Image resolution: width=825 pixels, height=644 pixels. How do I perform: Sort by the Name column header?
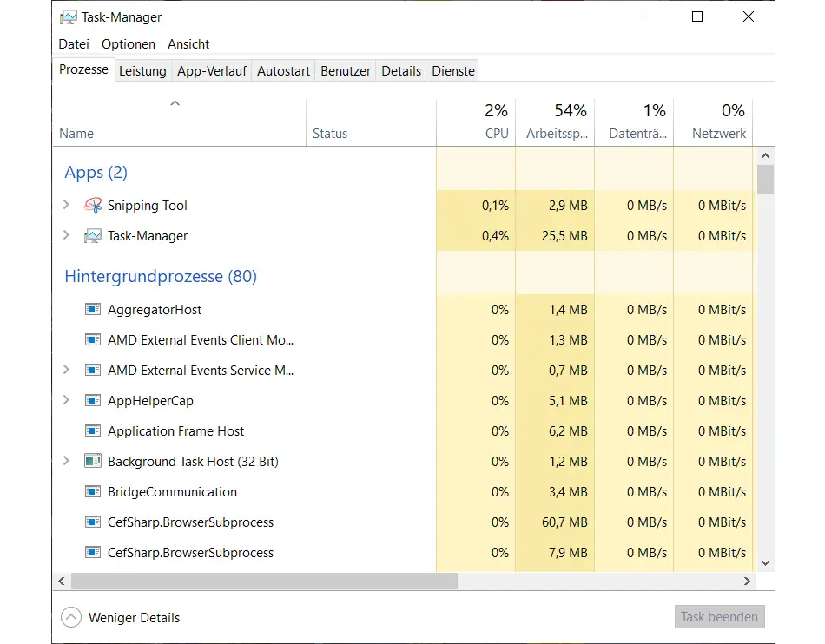click(x=180, y=122)
